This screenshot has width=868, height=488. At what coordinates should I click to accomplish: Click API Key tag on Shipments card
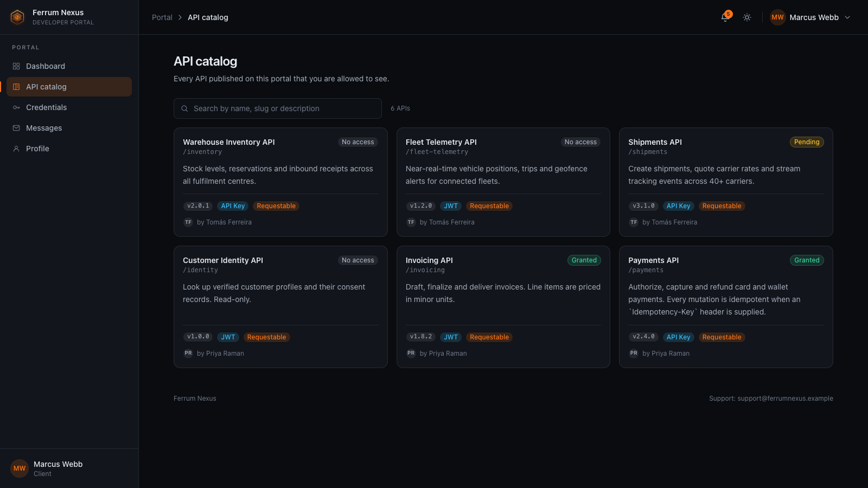pyautogui.click(x=678, y=206)
